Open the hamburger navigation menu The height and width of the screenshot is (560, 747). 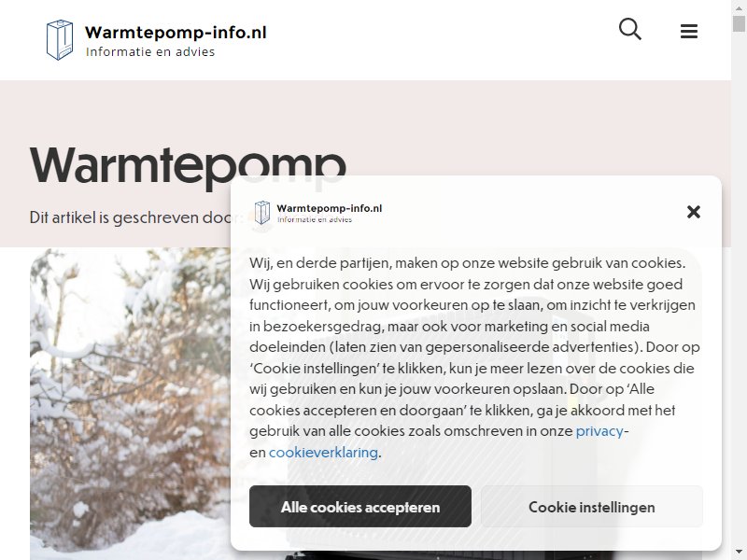tap(689, 31)
